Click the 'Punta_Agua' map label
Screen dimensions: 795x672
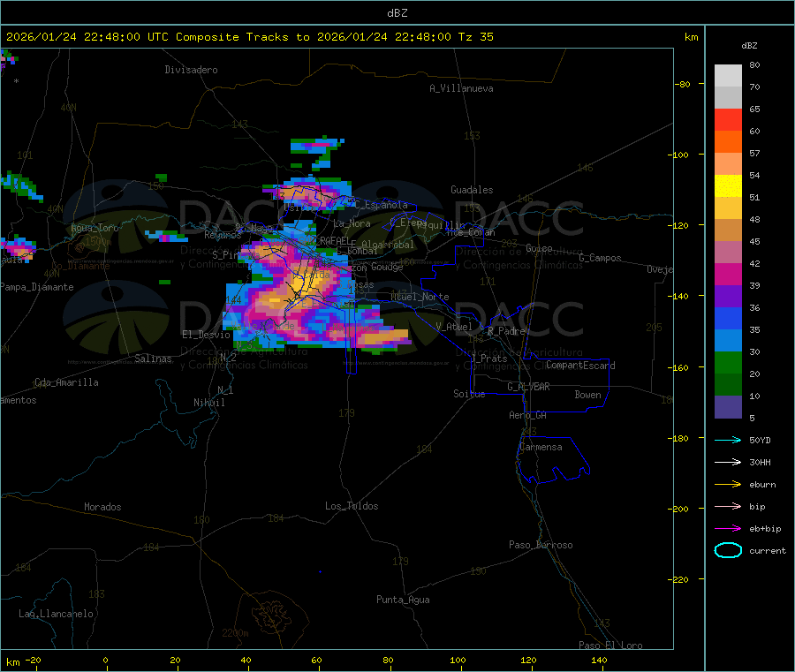(403, 600)
